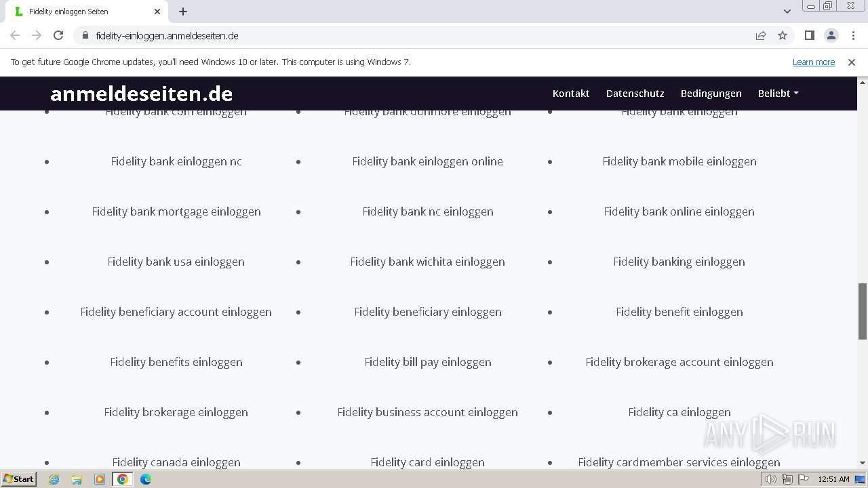Open Windows Explorer folder in taskbar

point(77,479)
